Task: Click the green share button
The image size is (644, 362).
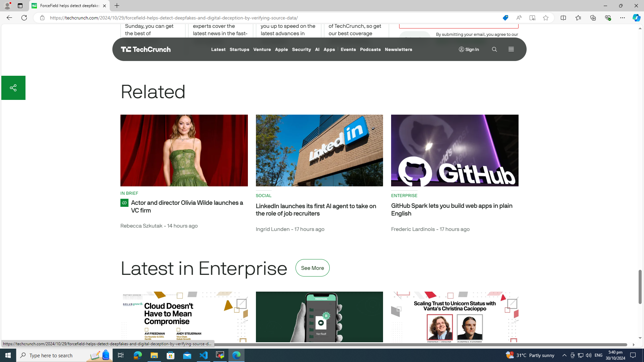Action: pos(13,88)
